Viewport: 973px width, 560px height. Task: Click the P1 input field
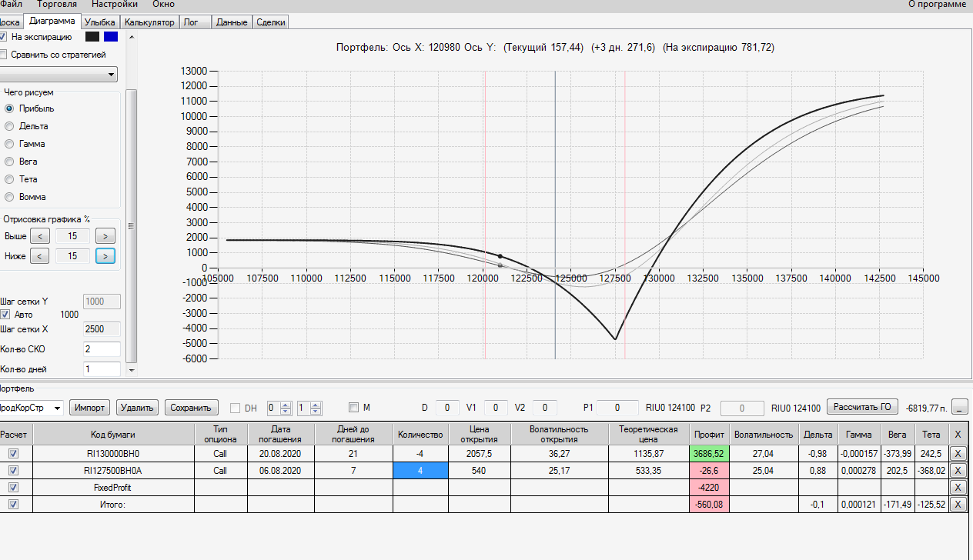617,407
